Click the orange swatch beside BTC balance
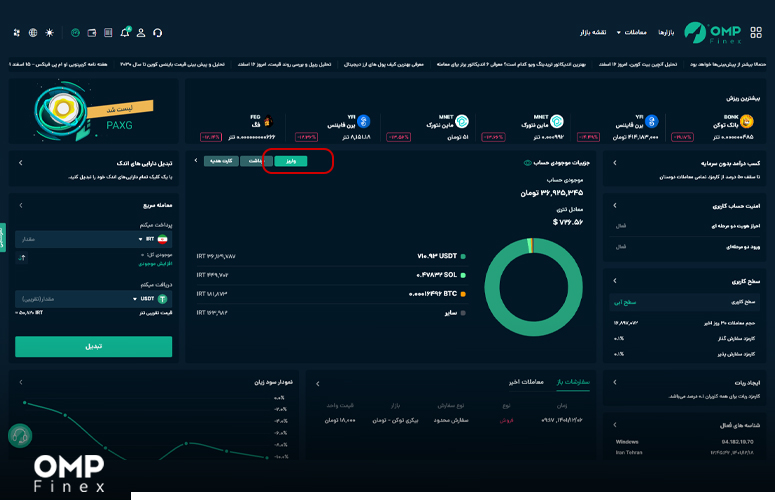The image size is (775, 500). [x=463, y=294]
